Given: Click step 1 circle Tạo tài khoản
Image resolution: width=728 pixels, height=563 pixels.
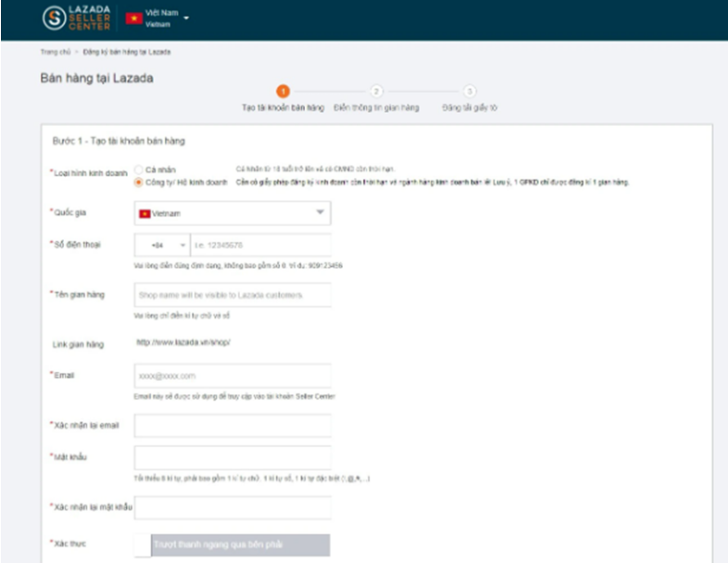Looking at the screenshot, I should point(283,92).
